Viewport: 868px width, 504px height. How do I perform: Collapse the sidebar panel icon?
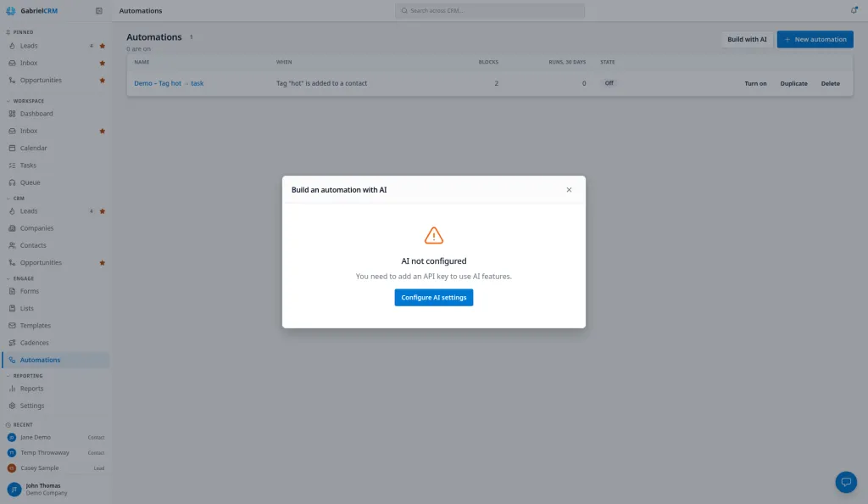(99, 10)
